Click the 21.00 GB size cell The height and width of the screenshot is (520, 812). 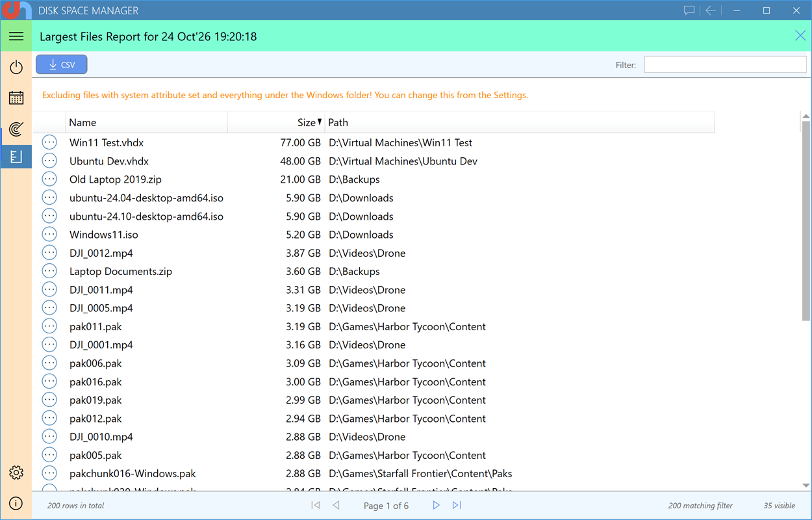point(300,179)
